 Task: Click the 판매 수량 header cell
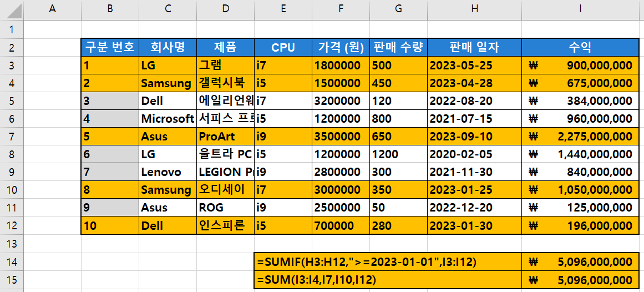coord(398,47)
